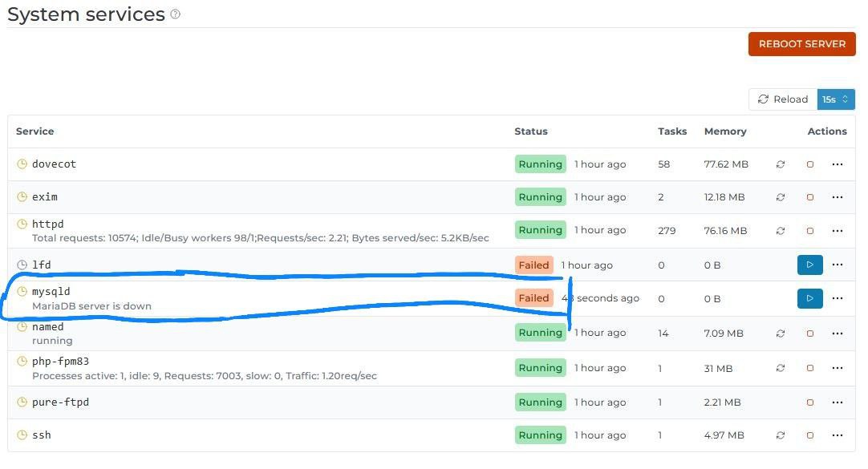Open more actions menu for ssh
Screen dimensions: 868x469
838,435
